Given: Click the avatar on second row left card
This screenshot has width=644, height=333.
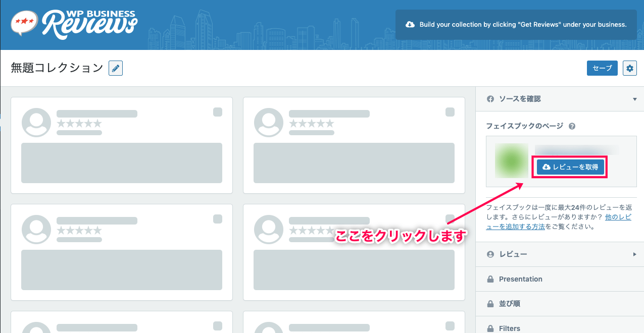Looking at the screenshot, I should [x=36, y=230].
